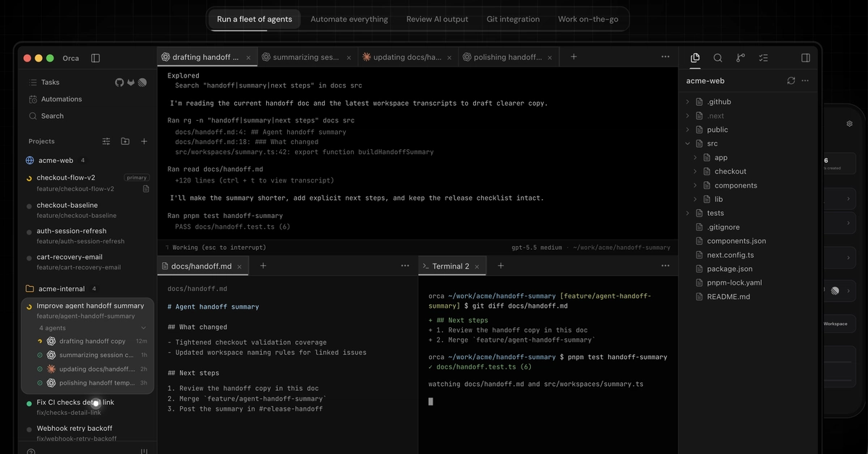This screenshot has width=868, height=454.
Task: Click the primary badge on checkout-flow-v2
Action: tap(137, 177)
